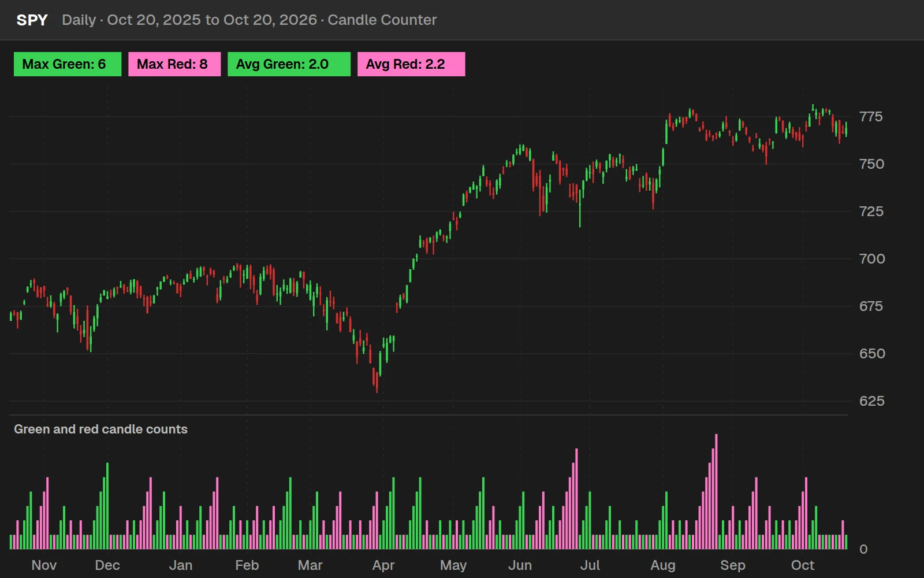Click the Avg Red: 2.2 badge
The height and width of the screenshot is (578, 924).
411,64
